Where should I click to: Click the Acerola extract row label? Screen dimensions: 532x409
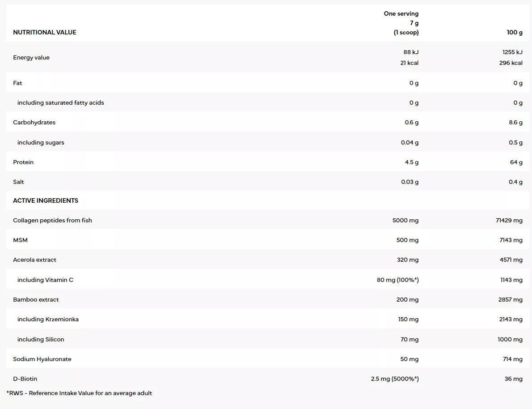point(34,260)
